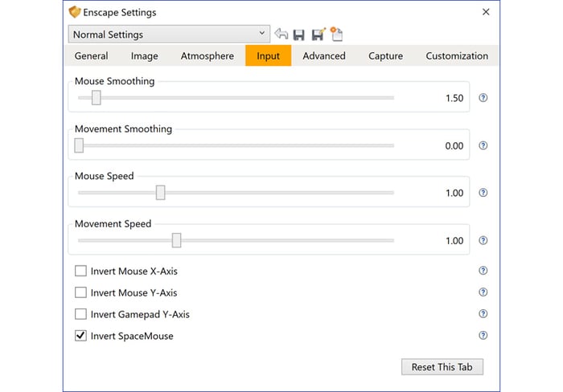Viewport: 563px width, 392px height.
Task: Open the Atmosphere tab
Action: 208,55
